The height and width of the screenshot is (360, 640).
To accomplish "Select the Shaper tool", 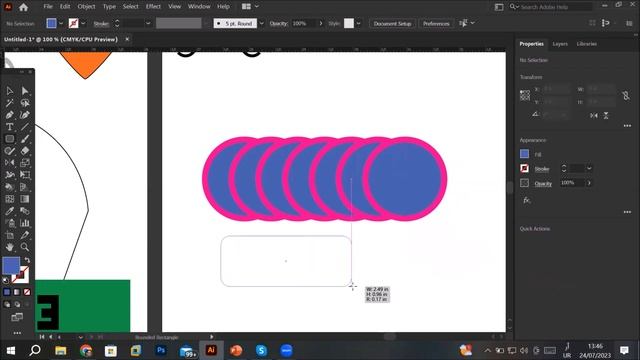I will click(x=9, y=151).
